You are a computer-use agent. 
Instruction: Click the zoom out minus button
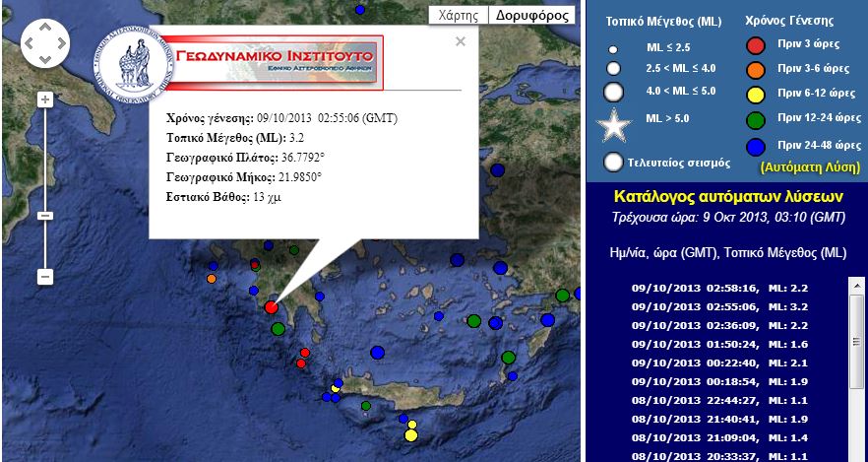click(x=44, y=277)
